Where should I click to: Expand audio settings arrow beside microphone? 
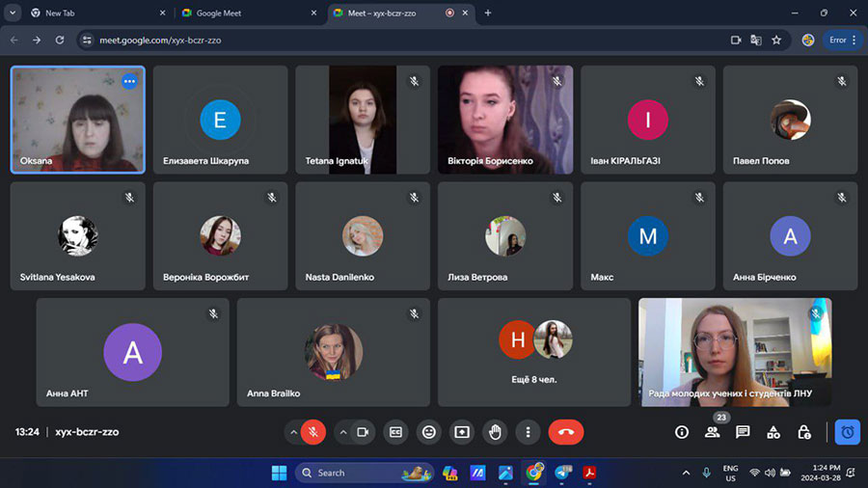tap(293, 432)
